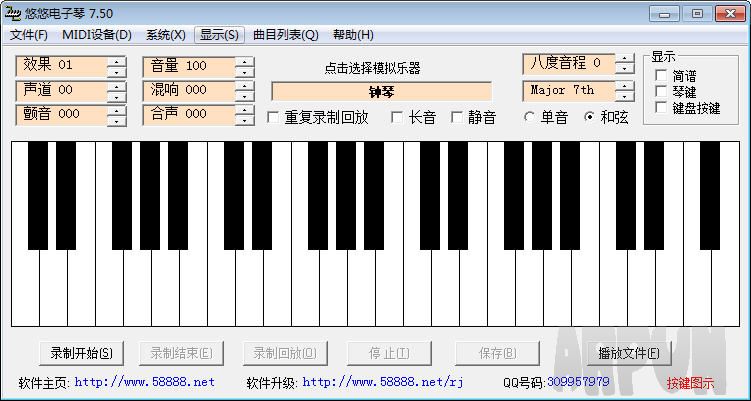Image resolution: width=751 pixels, height=401 pixels.
Task: Decrease 混响 reverb with down arrow
Action: [244, 96]
